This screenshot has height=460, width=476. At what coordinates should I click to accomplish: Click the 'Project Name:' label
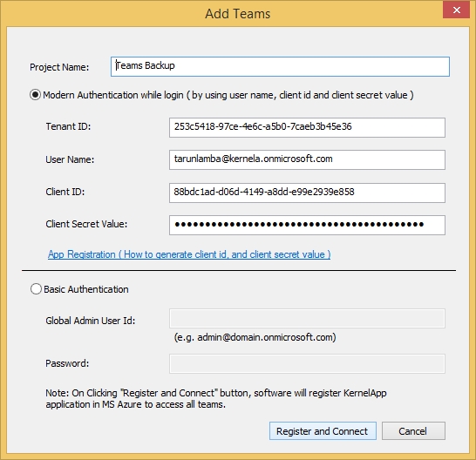point(59,67)
